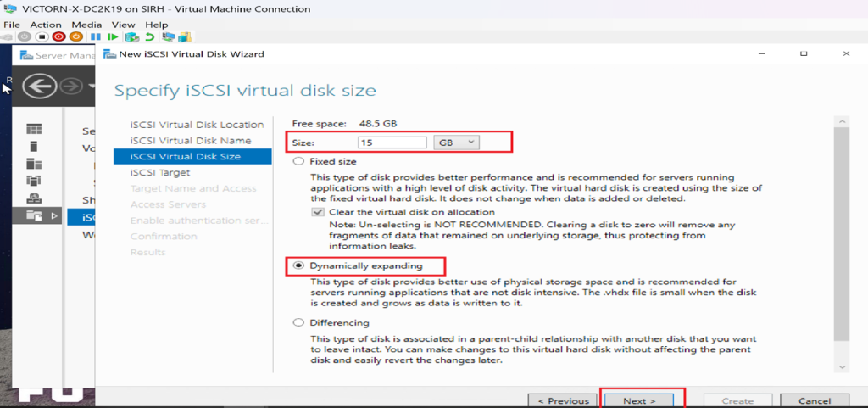
Task: Open the GB size unit dropdown
Action: point(456,143)
